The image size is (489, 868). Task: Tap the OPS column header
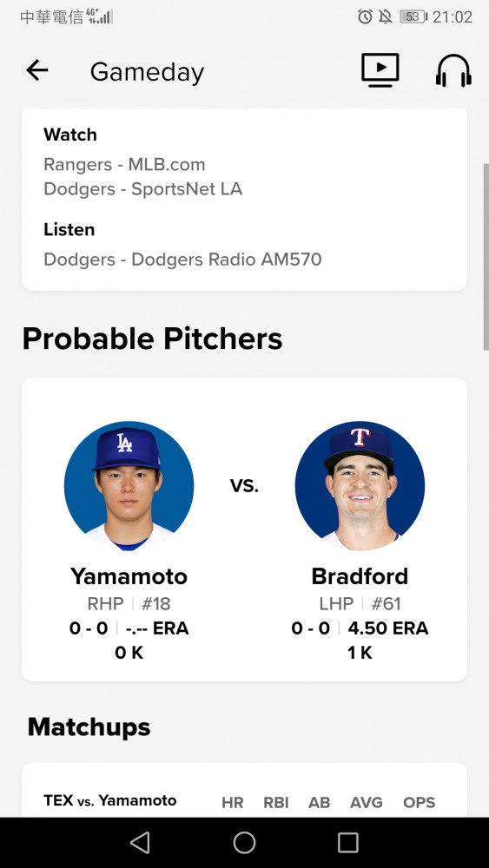coord(420,802)
